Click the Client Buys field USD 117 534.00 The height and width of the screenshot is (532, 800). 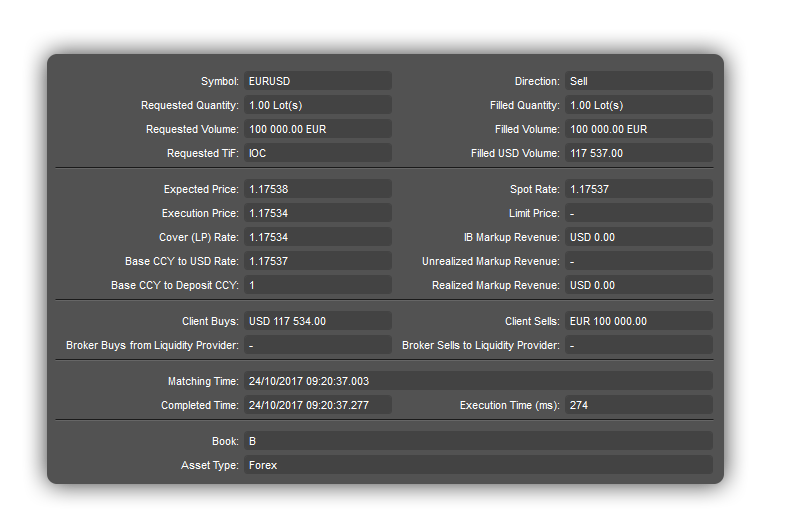click(x=318, y=321)
